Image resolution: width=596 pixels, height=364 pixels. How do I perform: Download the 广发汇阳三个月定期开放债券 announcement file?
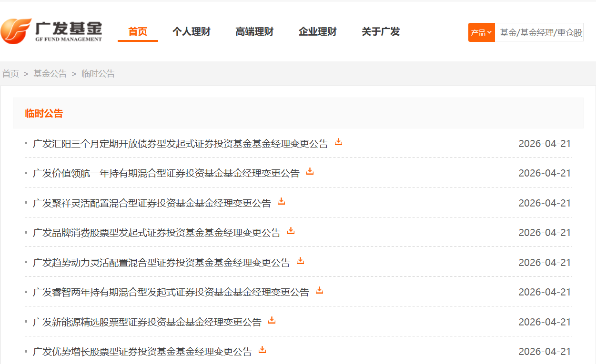(338, 142)
